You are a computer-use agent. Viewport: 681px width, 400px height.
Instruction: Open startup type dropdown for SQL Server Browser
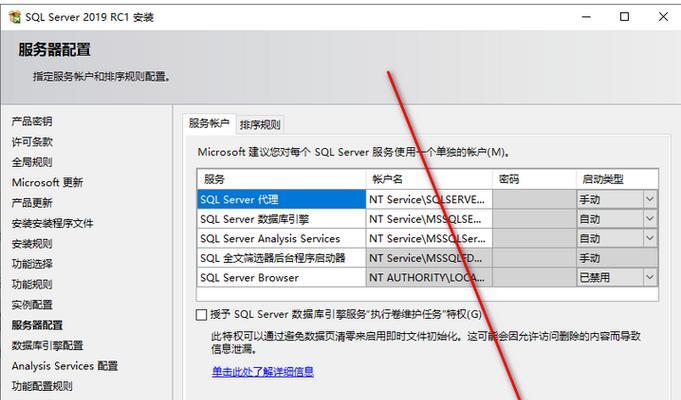click(649, 277)
